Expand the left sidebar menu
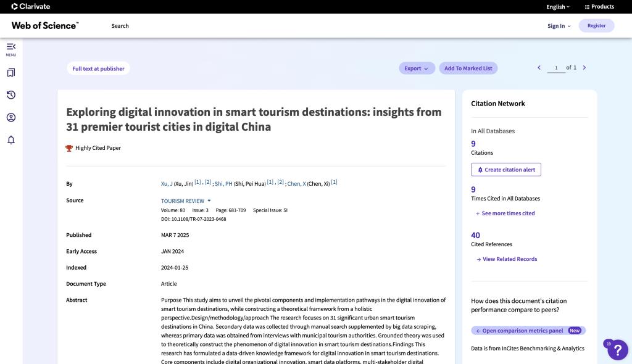The image size is (632, 364). click(10, 47)
